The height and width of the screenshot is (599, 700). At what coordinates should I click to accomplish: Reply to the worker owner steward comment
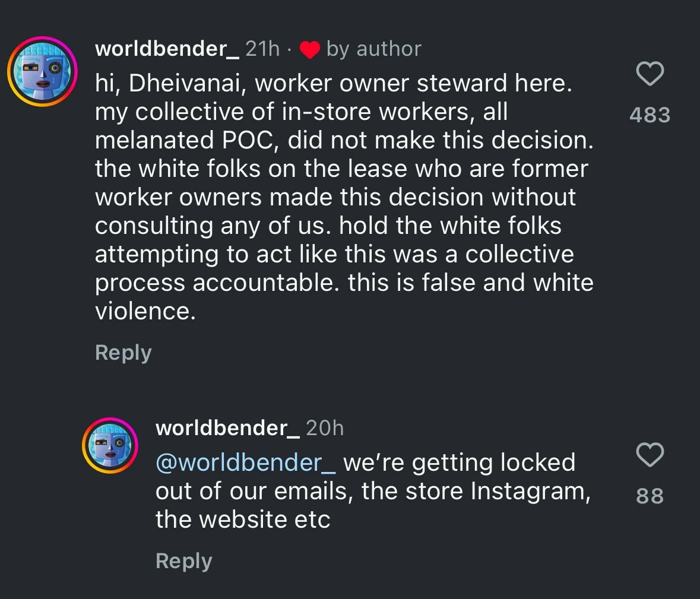[123, 353]
